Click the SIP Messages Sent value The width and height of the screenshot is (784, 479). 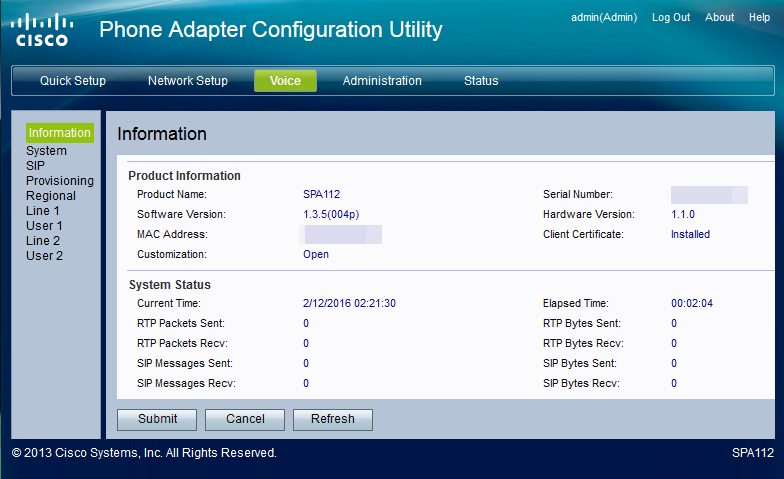tap(306, 363)
